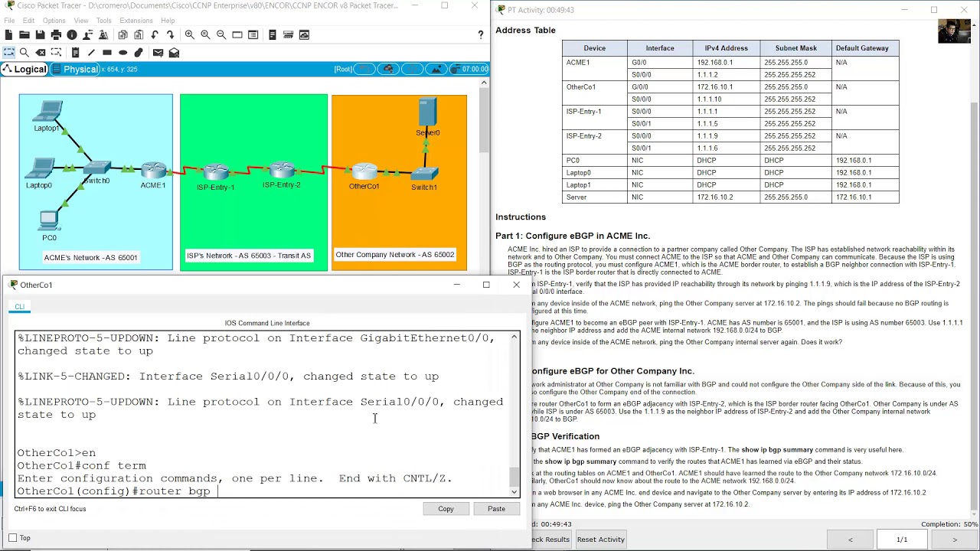Click the ISP-Entry-2 router in topology
980x551 pixels.
pos(282,170)
